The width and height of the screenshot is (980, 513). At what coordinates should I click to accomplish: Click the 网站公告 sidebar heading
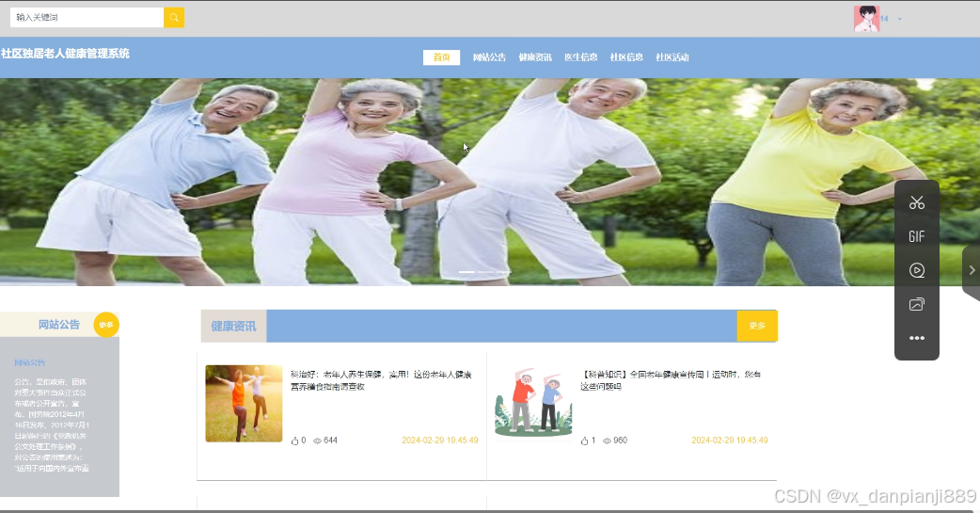coord(58,325)
